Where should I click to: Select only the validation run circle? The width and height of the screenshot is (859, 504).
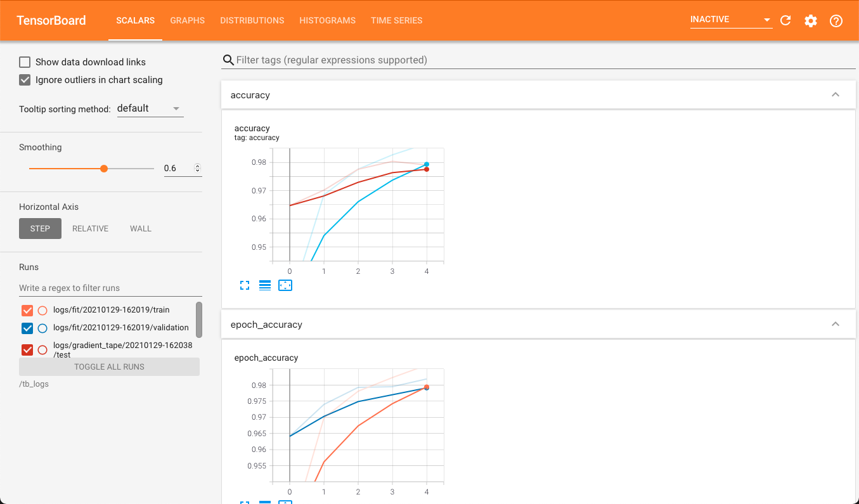42,328
